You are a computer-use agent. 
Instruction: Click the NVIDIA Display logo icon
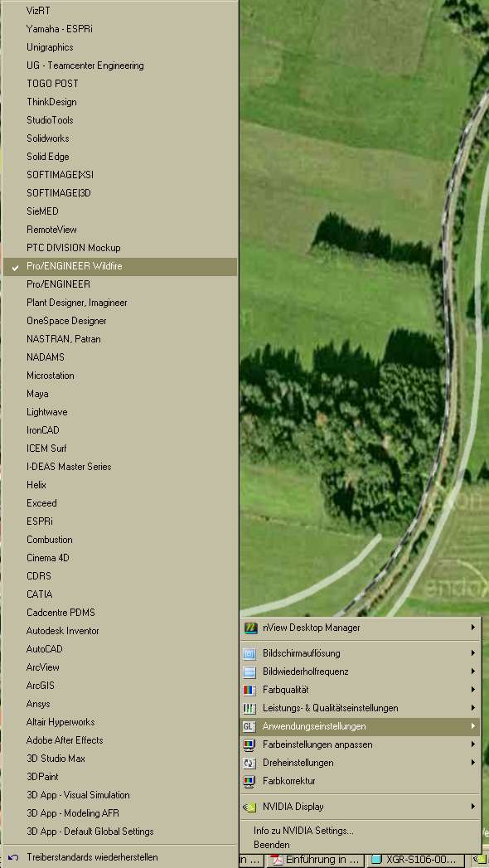249,807
